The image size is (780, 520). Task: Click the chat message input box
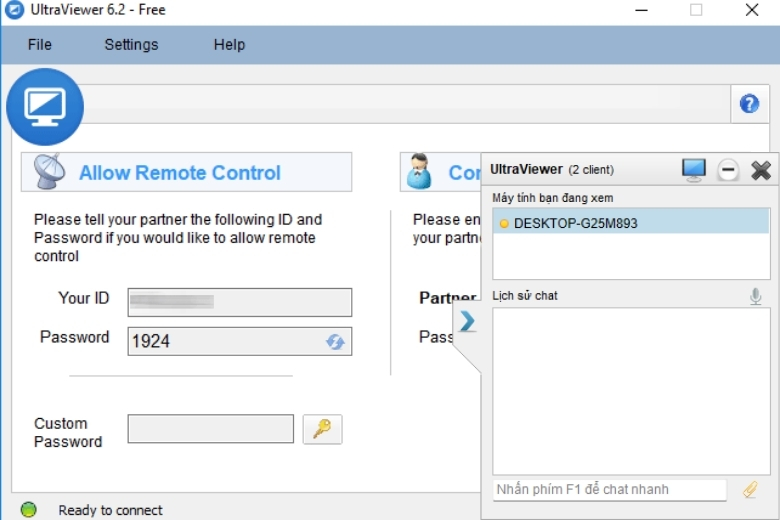coord(610,490)
